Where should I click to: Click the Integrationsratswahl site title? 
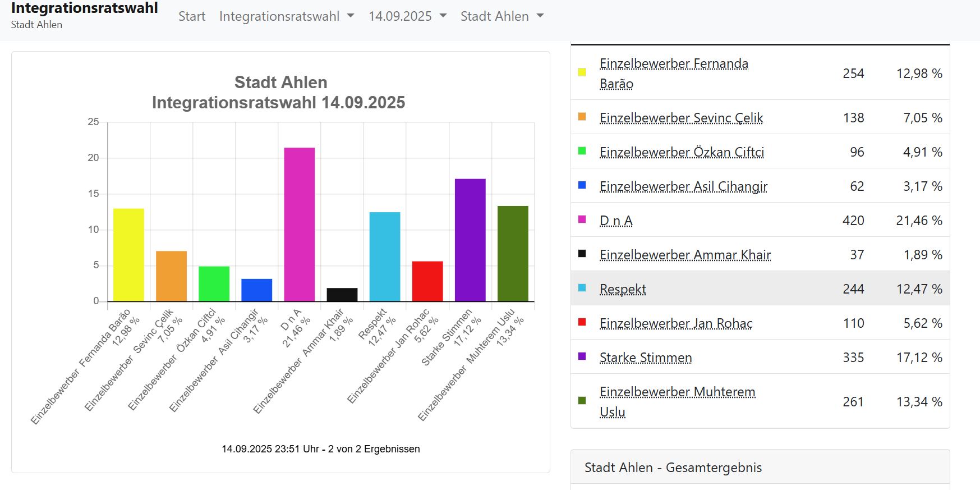pyautogui.click(x=84, y=8)
